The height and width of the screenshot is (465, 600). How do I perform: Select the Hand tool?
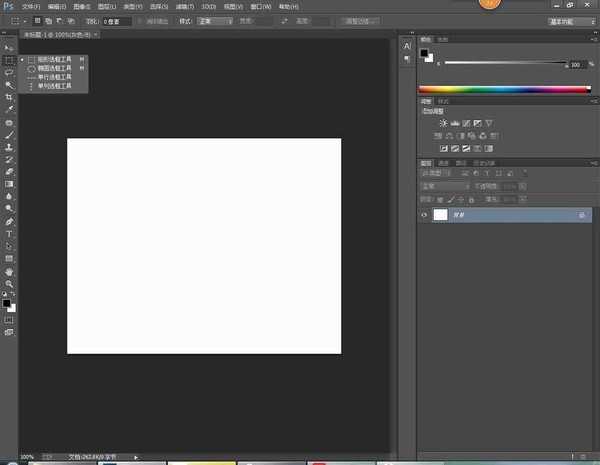pyautogui.click(x=9, y=271)
